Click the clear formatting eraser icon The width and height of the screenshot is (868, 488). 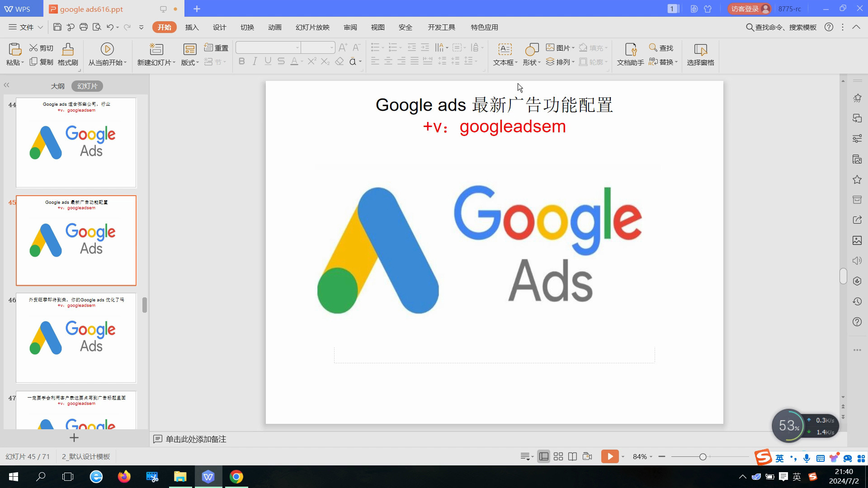pyautogui.click(x=340, y=61)
